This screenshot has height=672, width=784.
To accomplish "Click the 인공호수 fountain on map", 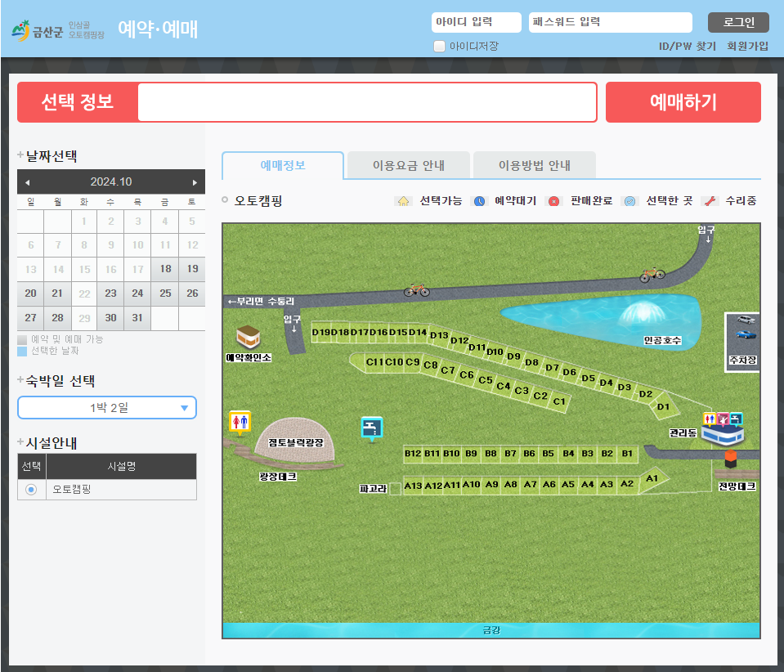I will (x=642, y=313).
